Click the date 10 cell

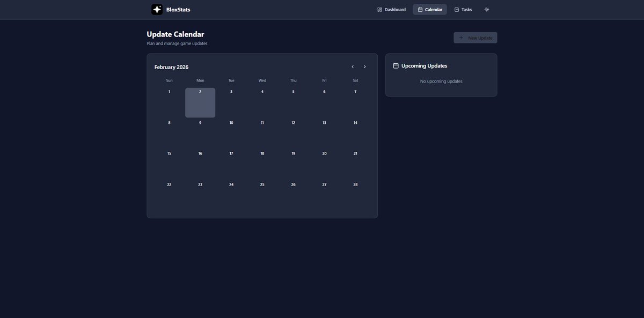231,134
